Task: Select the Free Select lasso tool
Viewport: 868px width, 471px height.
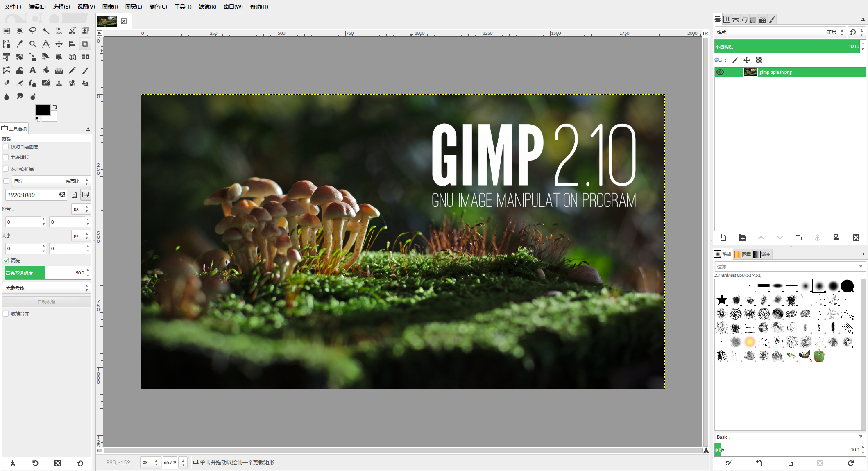Action: pyautogui.click(x=33, y=31)
